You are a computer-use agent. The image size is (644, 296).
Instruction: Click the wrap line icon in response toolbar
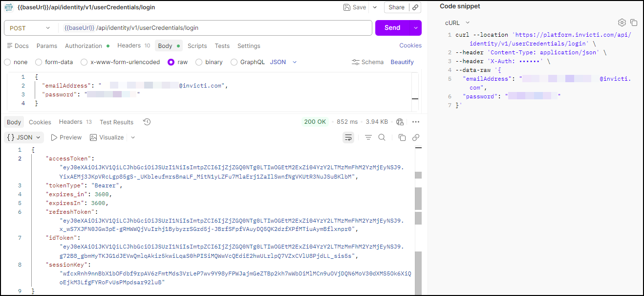(x=348, y=137)
